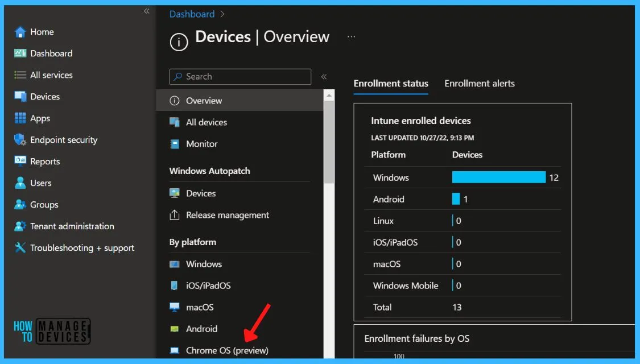Click the Windows platform icon
Viewport: 640px width, 364px height.
[x=174, y=264]
